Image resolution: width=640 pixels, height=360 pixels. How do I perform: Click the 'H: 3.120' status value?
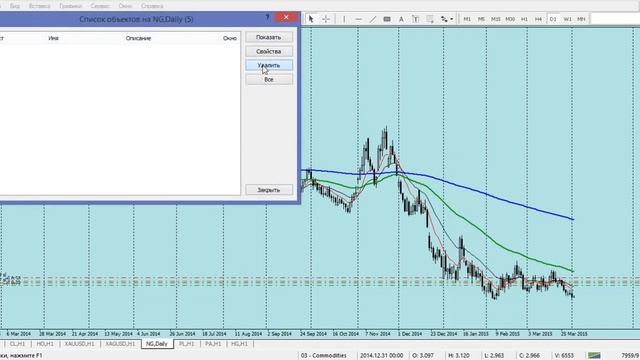pyautogui.click(x=459, y=356)
